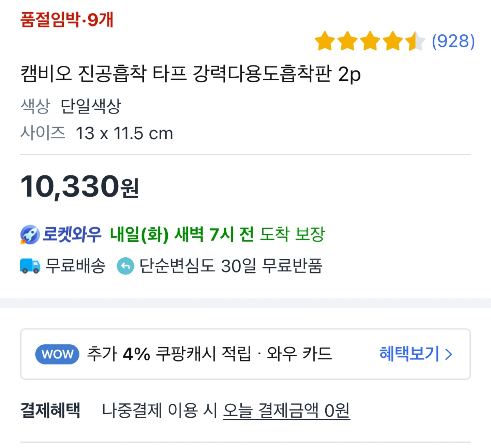Click the 사이즈 13 x 11.5 cm row
The width and height of the screenshot is (491, 448).
(97, 133)
